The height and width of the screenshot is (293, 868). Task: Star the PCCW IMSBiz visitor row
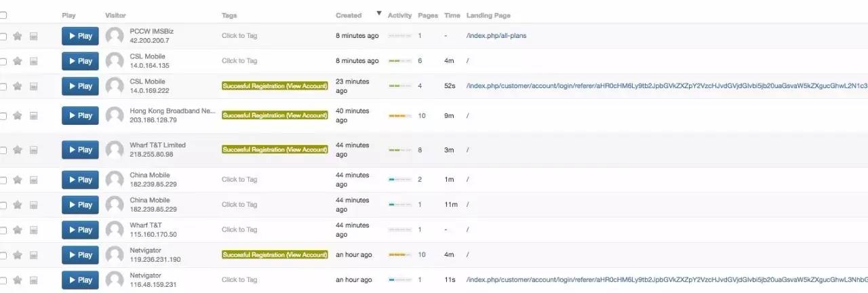[18, 36]
